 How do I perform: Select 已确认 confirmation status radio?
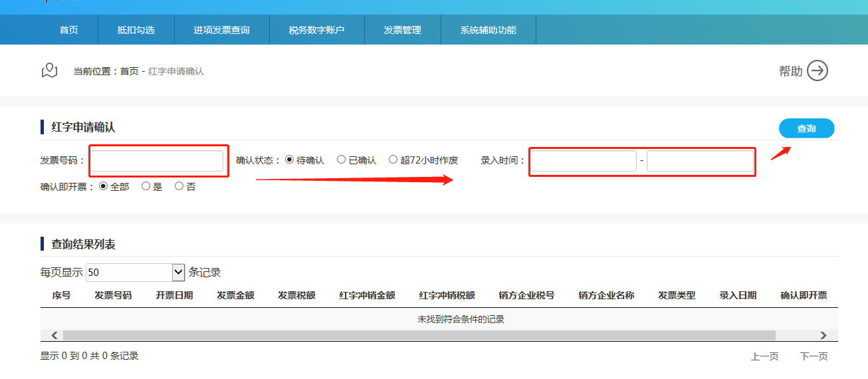tap(341, 160)
